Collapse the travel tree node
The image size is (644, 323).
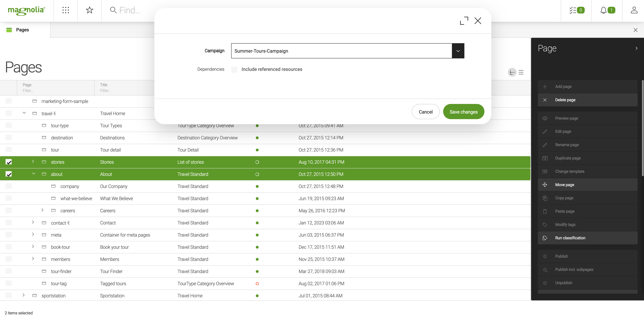coord(24,113)
